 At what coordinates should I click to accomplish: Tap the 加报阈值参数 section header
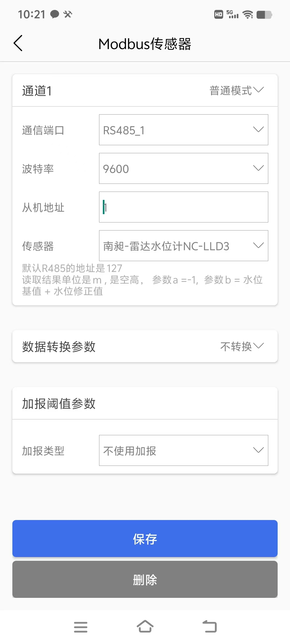click(59, 403)
